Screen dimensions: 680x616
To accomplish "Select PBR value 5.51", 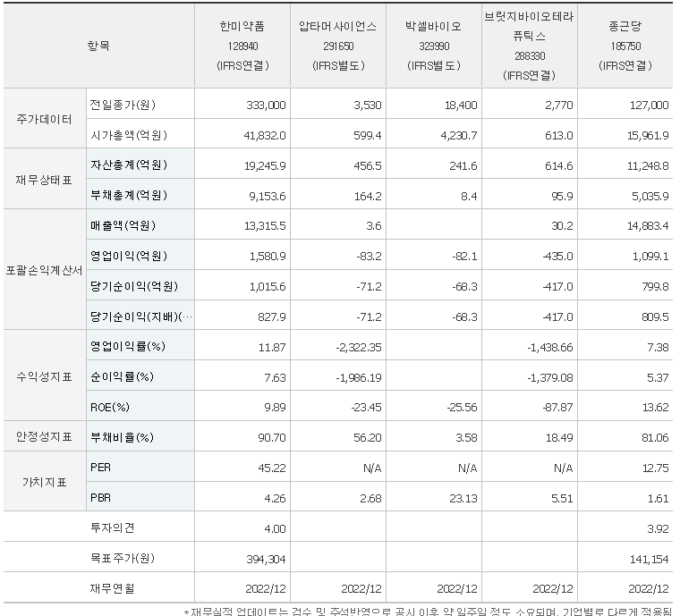I will pos(562,499).
